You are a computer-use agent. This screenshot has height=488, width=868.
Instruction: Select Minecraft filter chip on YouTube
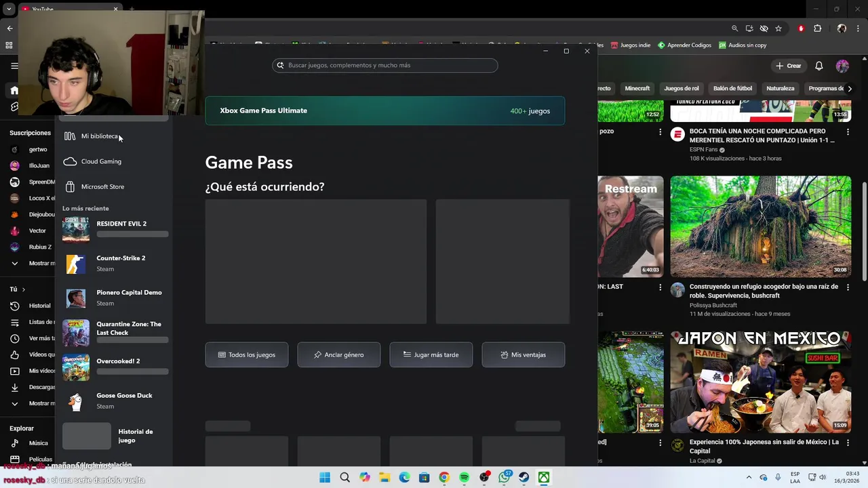(x=637, y=88)
